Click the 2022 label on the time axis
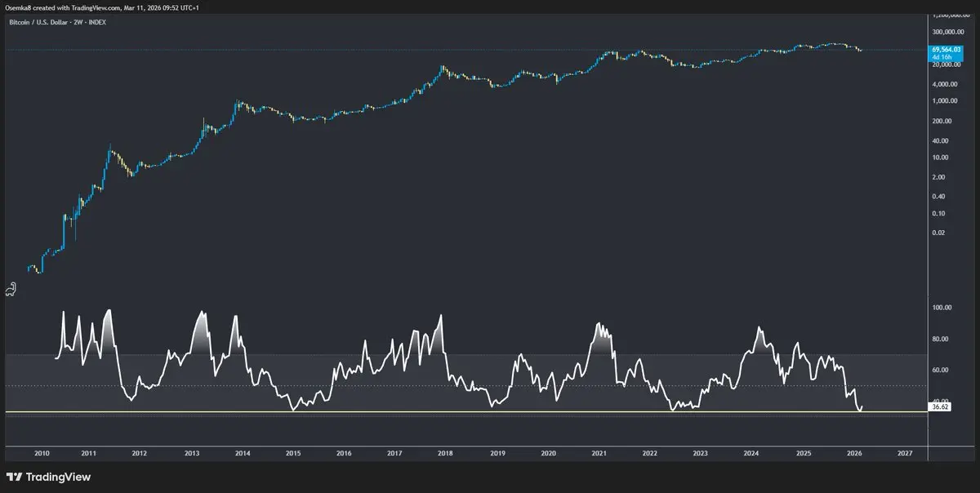Image resolution: width=980 pixels, height=493 pixels. click(649, 452)
